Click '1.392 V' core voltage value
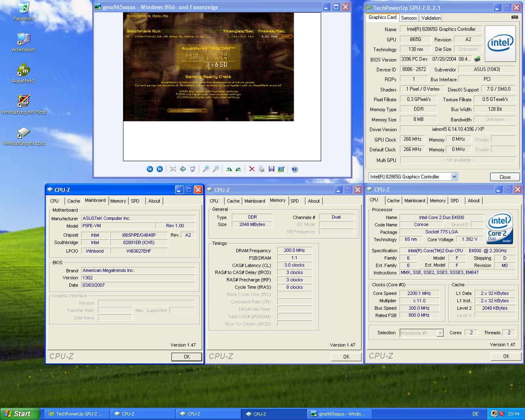This screenshot has height=420, width=525. (x=469, y=239)
